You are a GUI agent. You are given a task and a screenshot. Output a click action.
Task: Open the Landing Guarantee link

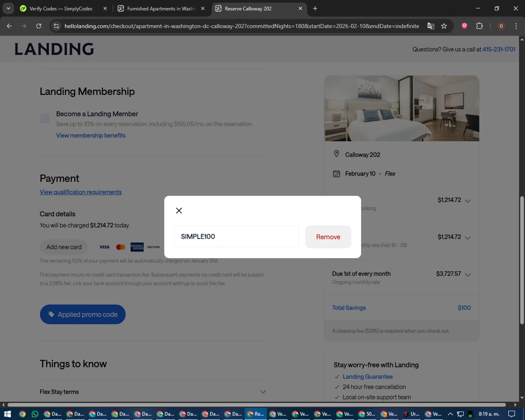tap(367, 377)
